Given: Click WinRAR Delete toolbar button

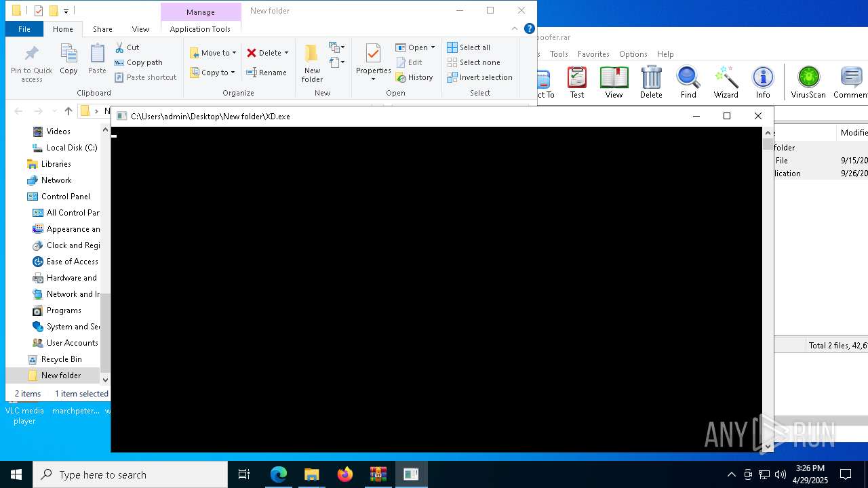Looking at the screenshot, I should (x=651, y=83).
